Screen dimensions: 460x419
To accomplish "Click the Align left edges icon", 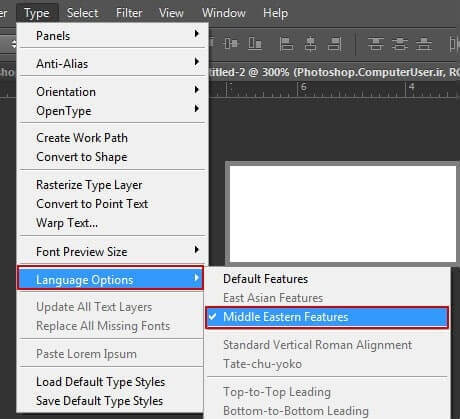I will point(286,44).
